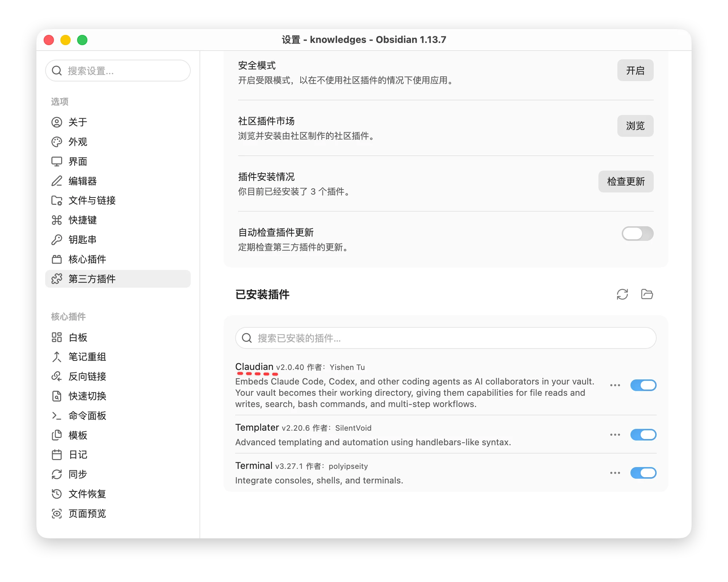Image resolution: width=728 pixels, height=582 pixels.
Task: Open the 快速切换 settings section
Action: tap(118, 396)
